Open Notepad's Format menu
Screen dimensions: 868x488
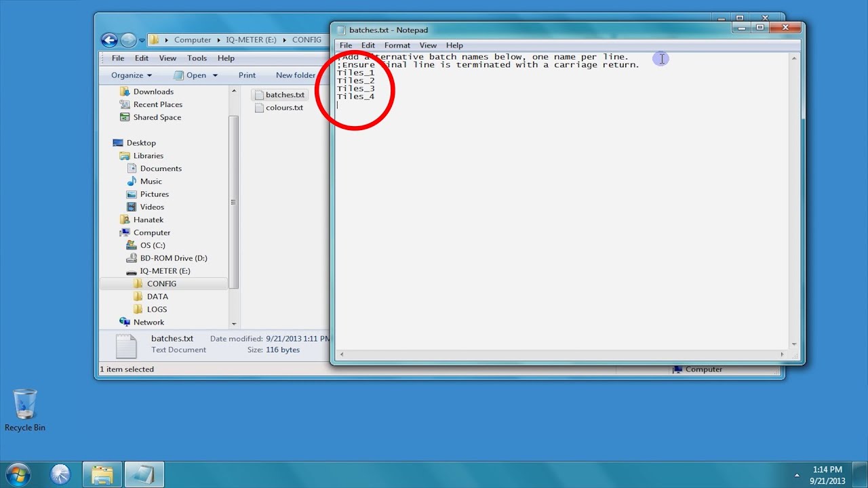click(397, 45)
